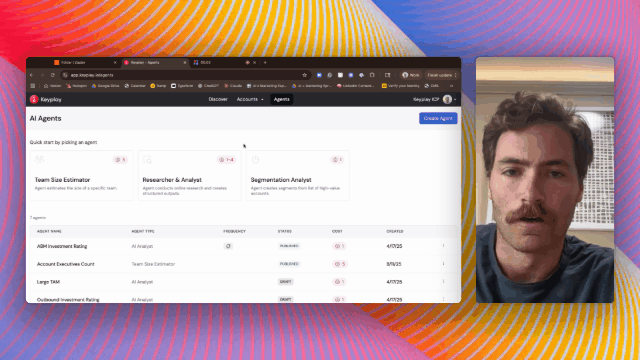
Task: Switch to the recording 00:03 browser tab
Action: (224, 62)
